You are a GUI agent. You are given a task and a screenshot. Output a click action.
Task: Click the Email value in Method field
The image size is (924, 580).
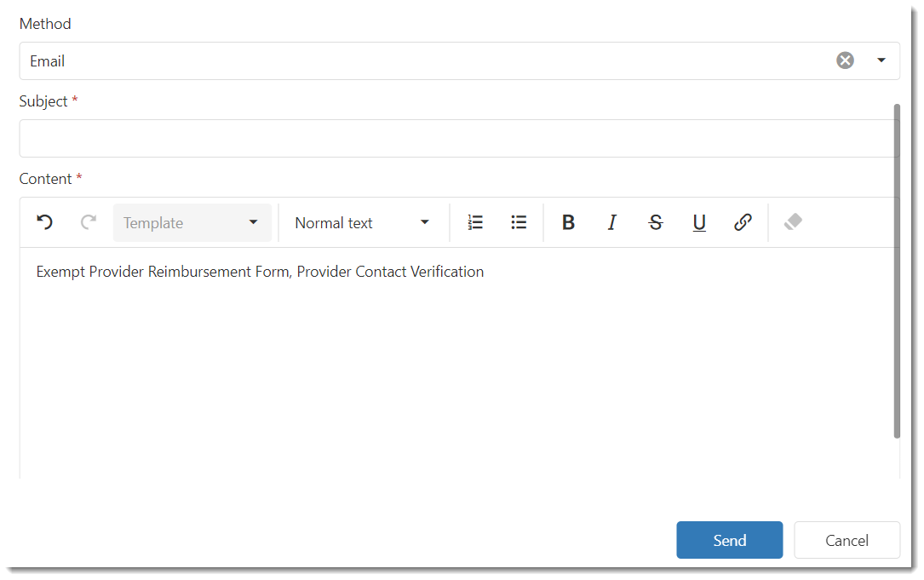(48, 61)
